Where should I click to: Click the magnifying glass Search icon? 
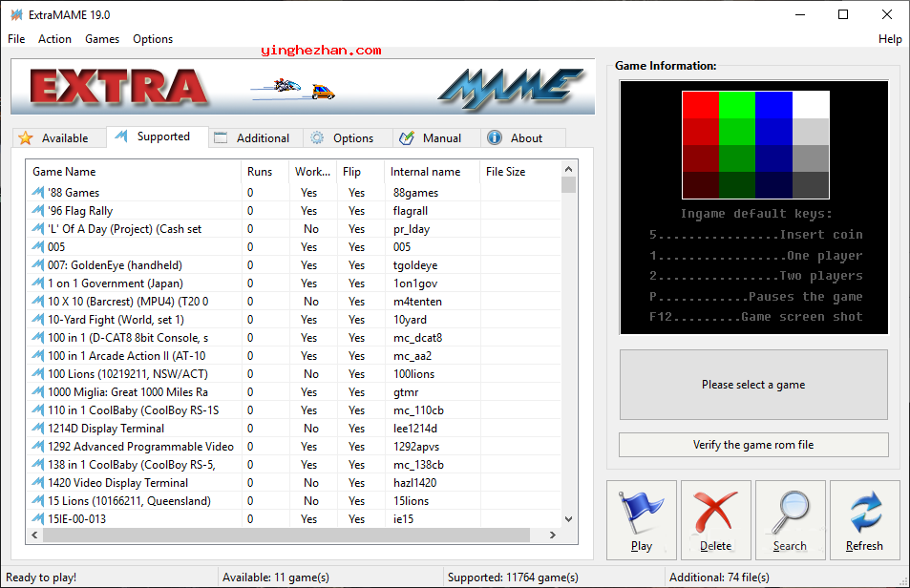790,512
